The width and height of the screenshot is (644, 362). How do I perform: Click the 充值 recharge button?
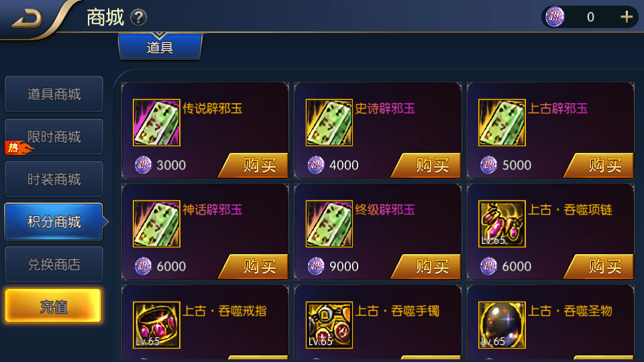click(53, 306)
